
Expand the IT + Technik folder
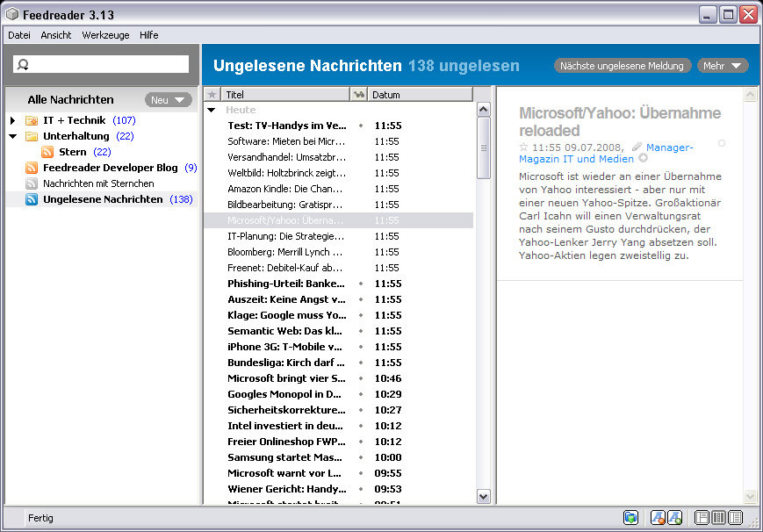point(12,120)
